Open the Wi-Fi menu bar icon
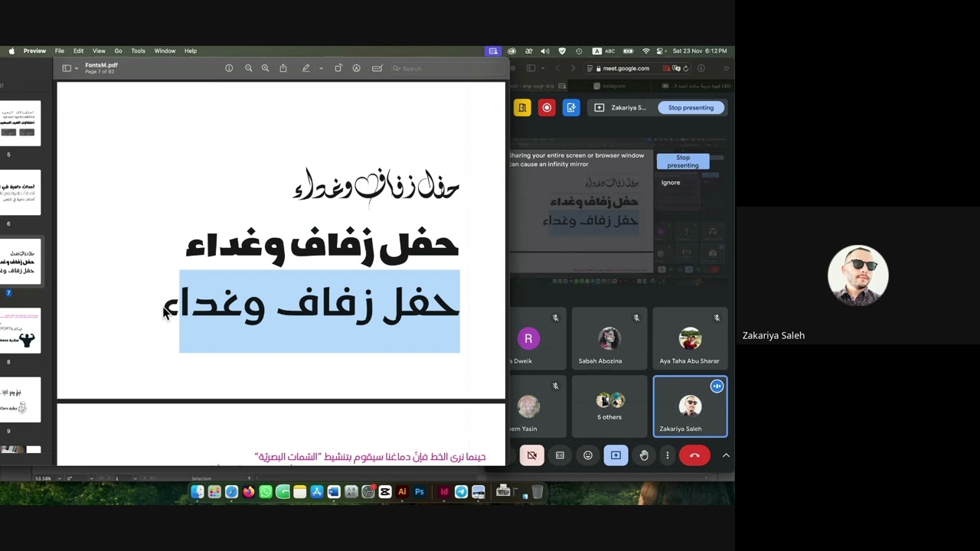The image size is (980, 551). tap(646, 51)
